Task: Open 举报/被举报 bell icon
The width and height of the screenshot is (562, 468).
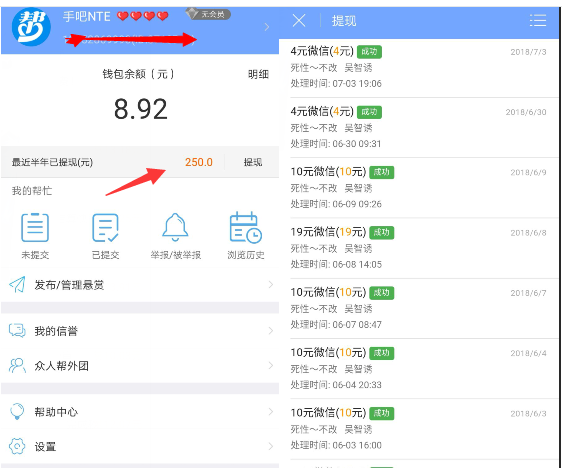Action: pos(175,227)
